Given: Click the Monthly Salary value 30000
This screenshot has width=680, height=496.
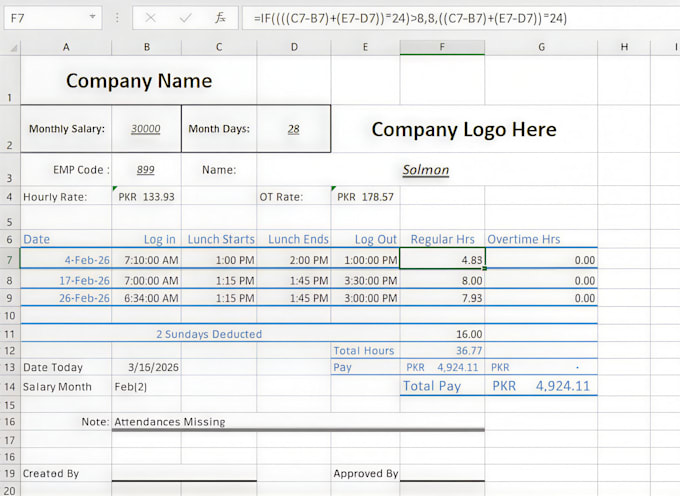Looking at the screenshot, I should coord(146,129).
